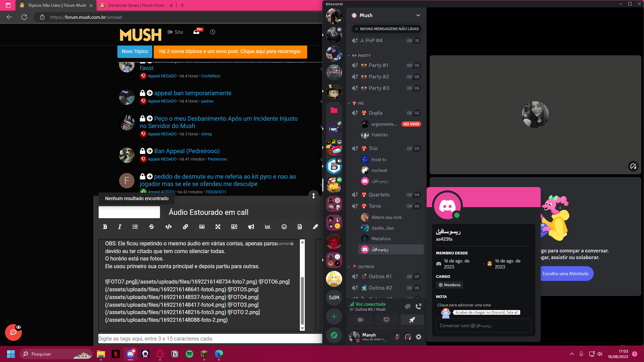Open topic 'appeal ban temporariamente'

193,93
